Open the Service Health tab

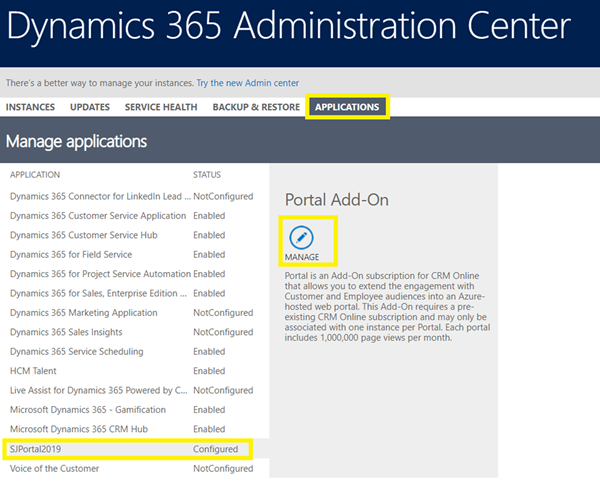pyautogui.click(x=161, y=107)
